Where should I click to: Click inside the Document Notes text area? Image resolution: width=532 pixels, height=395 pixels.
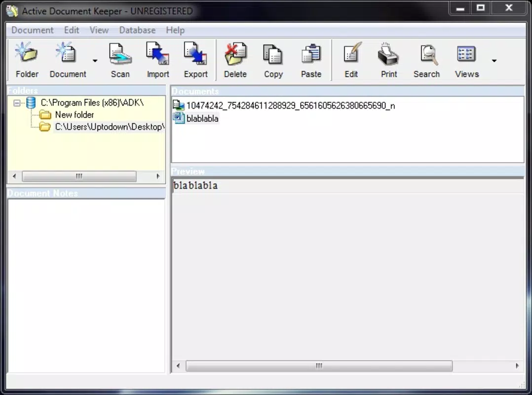[86, 286]
